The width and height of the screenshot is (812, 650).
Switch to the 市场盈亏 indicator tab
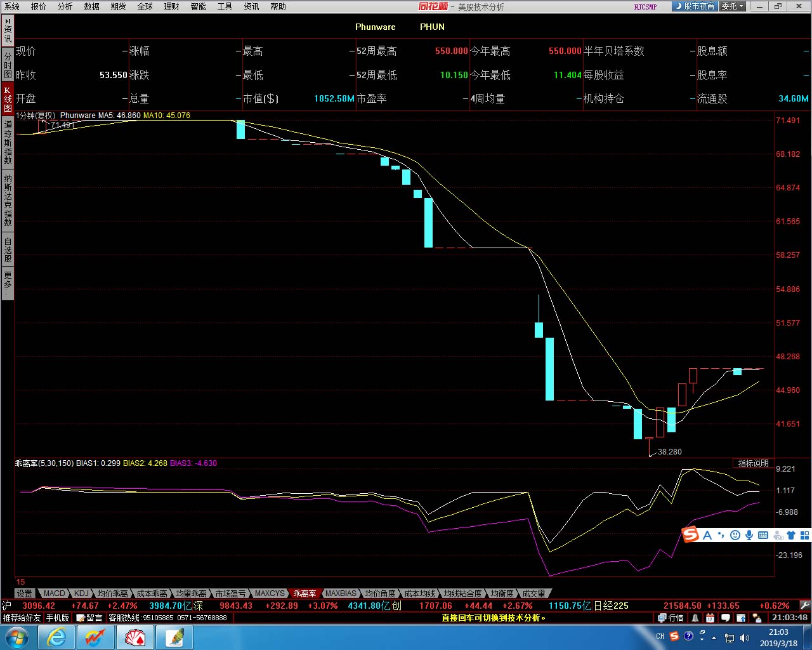click(230, 594)
